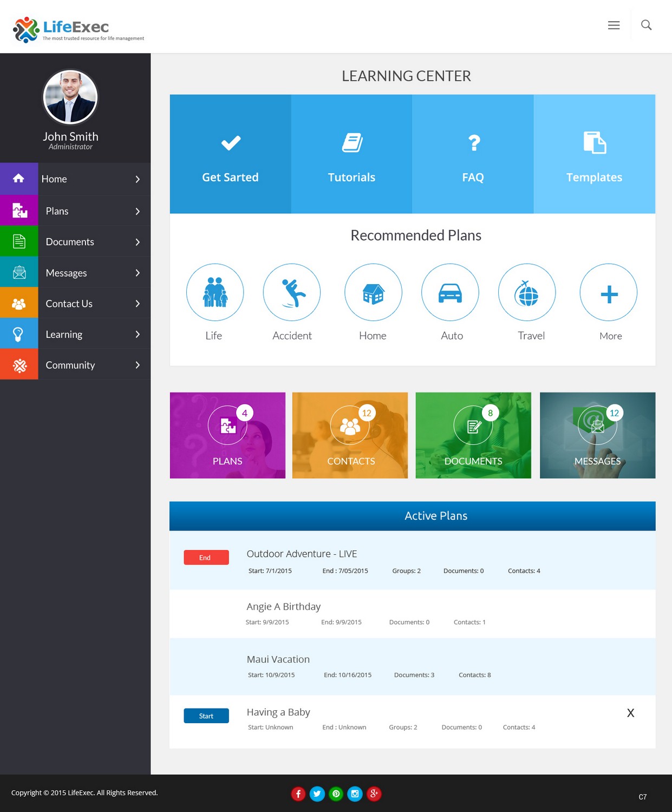The width and height of the screenshot is (672, 812).
Task: Click the Messages envelope sidebar icon
Action: pyautogui.click(x=19, y=272)
